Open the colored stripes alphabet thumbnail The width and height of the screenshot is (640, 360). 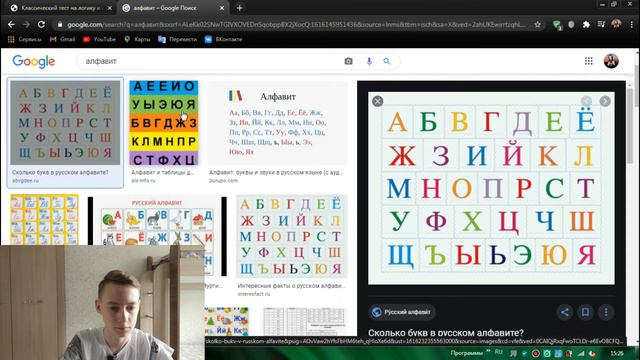[x=164, y=123]
